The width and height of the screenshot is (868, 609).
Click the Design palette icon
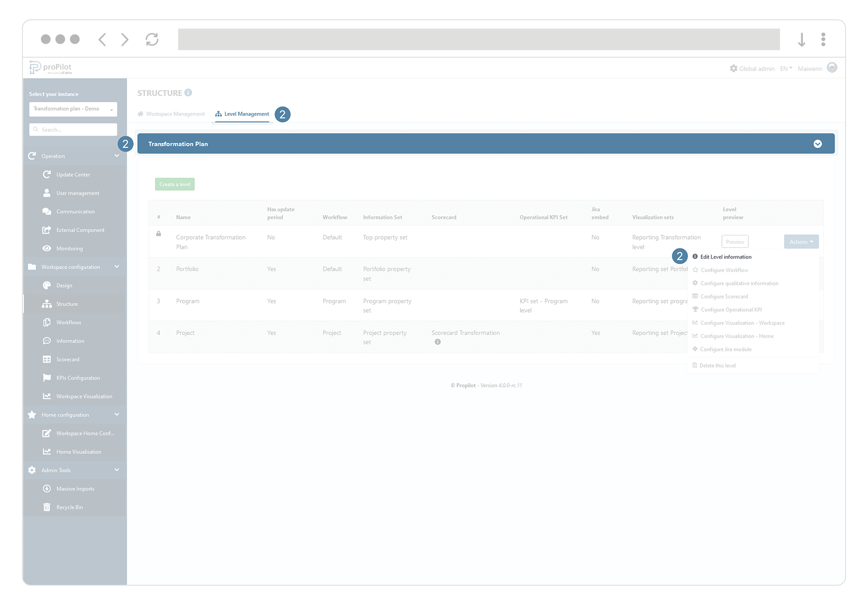click(47, 286)
